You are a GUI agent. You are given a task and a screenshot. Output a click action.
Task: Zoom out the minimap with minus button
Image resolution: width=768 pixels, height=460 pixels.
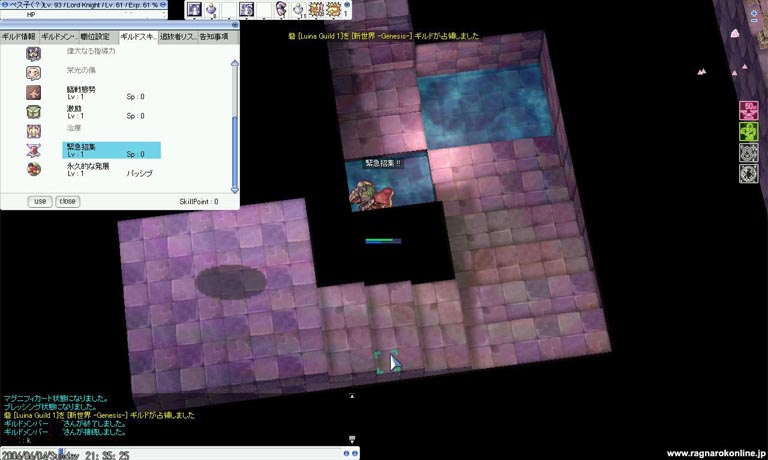[x=754, y=22]
